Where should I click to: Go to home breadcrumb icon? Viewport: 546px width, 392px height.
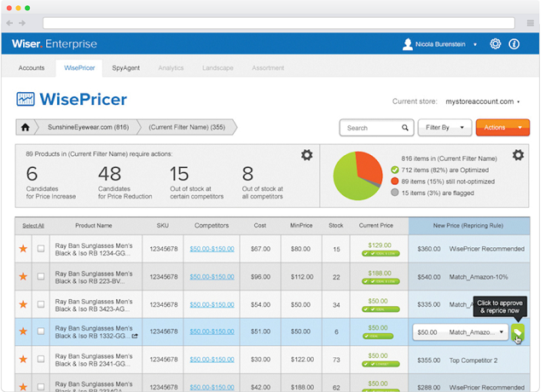[25, 127]
